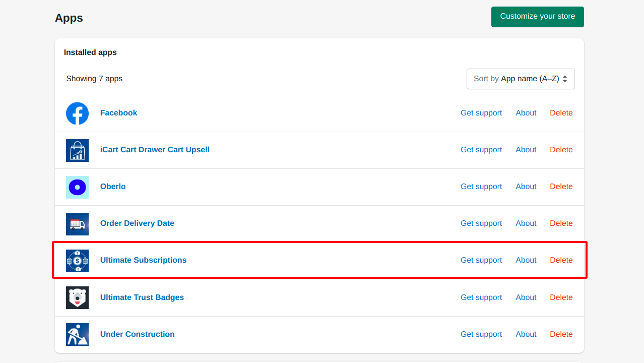Open the Ultimate Trust Badges app
Viewport: 644px width, 363px height.
pos(142,297)
